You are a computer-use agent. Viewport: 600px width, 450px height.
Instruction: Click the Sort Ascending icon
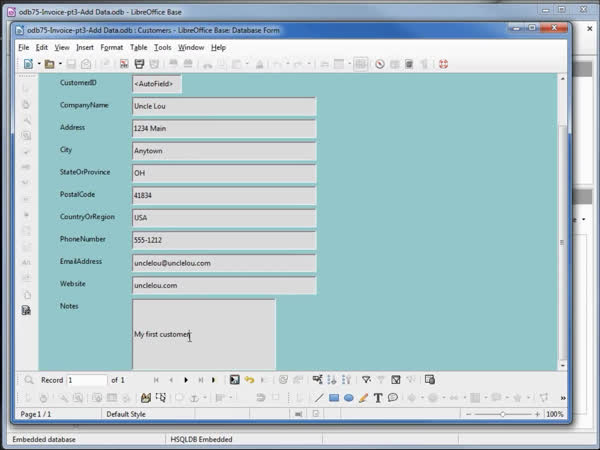(332, 380)
